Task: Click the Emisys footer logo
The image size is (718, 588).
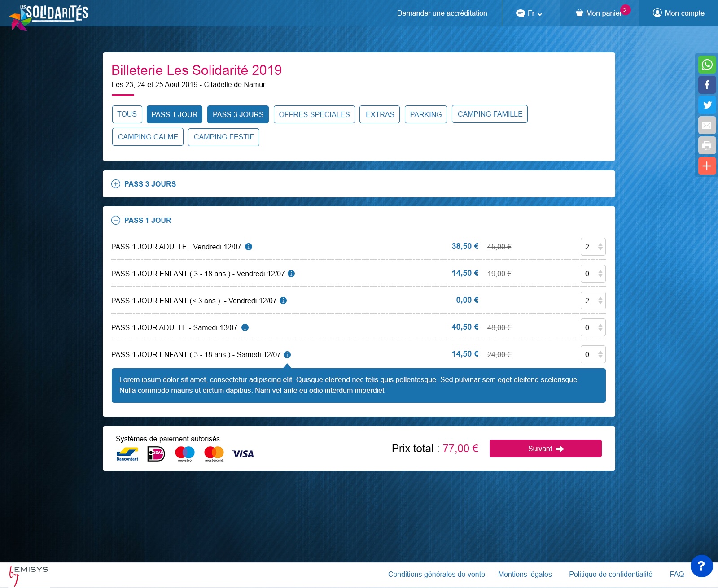Action: click(29, 575)
